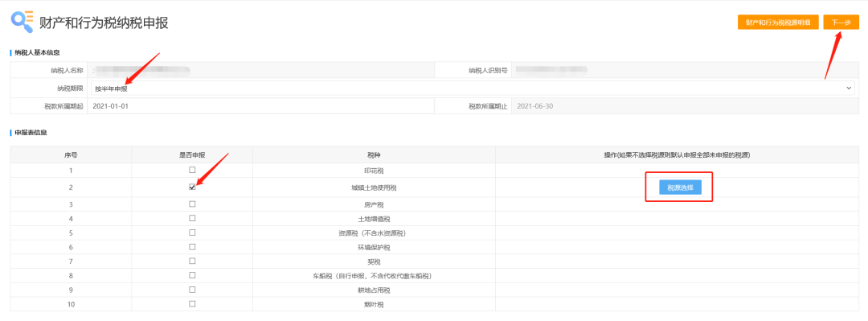Check the 烟叶税 checkbox

[192, 304]
